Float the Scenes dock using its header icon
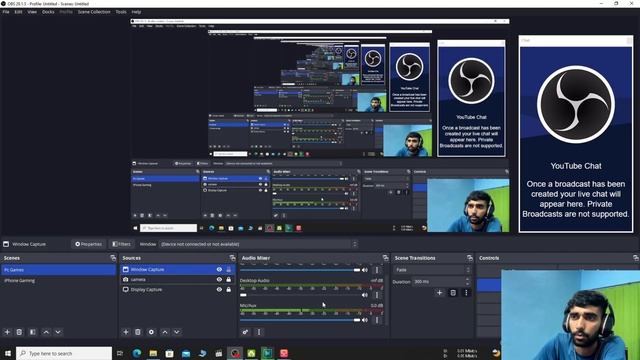The image size is (640, 360). coord(113,258)
